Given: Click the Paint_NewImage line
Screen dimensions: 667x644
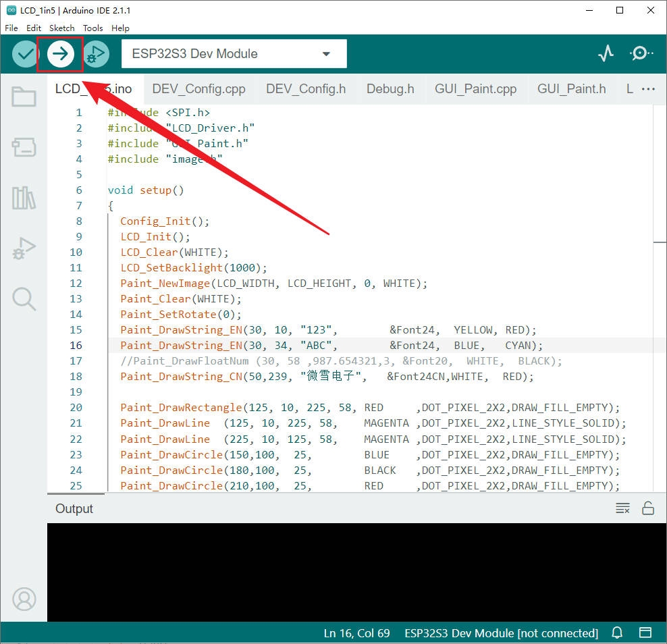Looking at the screenshot, I should coord(273,284).
